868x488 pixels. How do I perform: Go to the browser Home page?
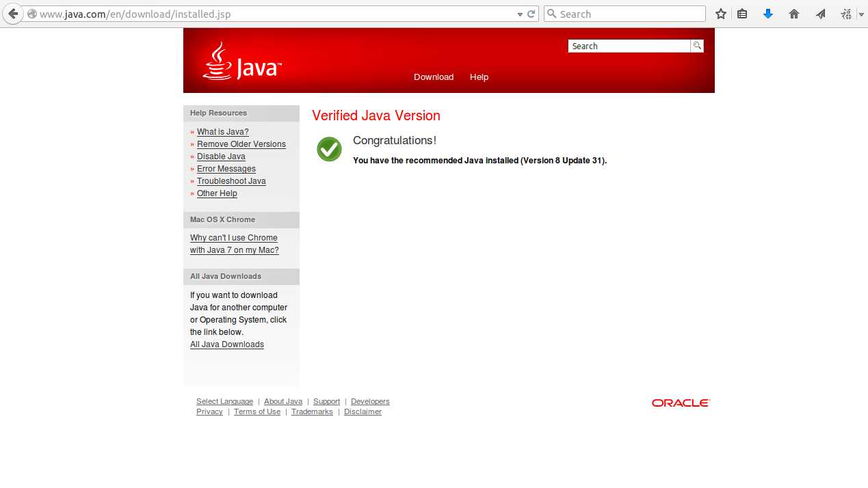tap(794, 14)
